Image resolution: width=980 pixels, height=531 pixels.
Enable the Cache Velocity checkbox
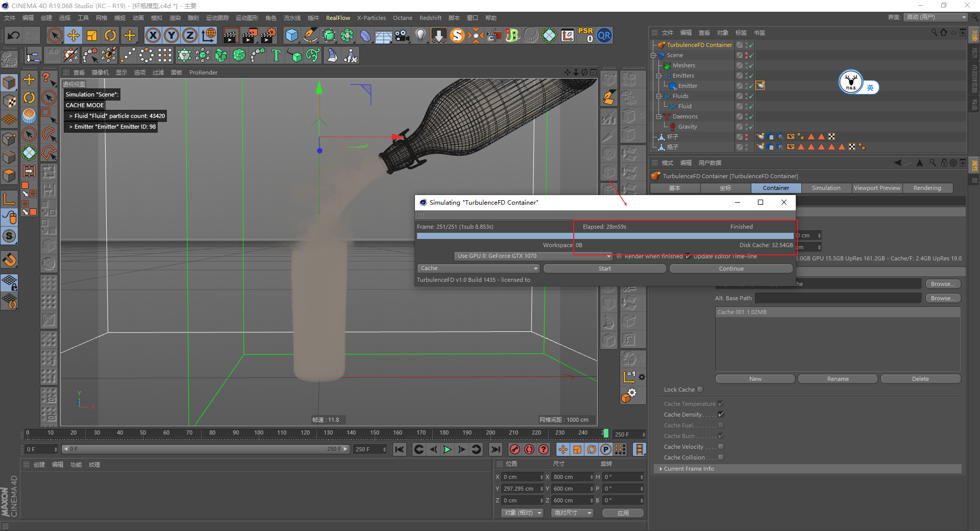[x=721, y=447]
